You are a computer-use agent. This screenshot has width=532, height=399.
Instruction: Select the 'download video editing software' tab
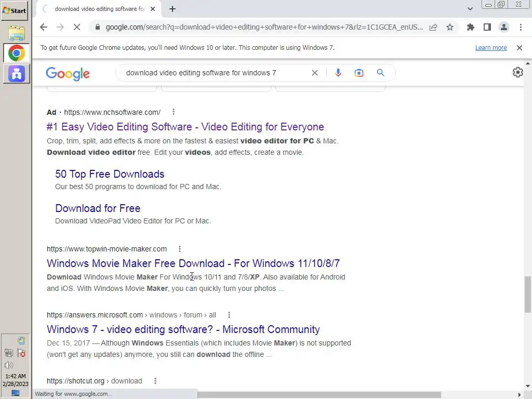click(99, 9)
